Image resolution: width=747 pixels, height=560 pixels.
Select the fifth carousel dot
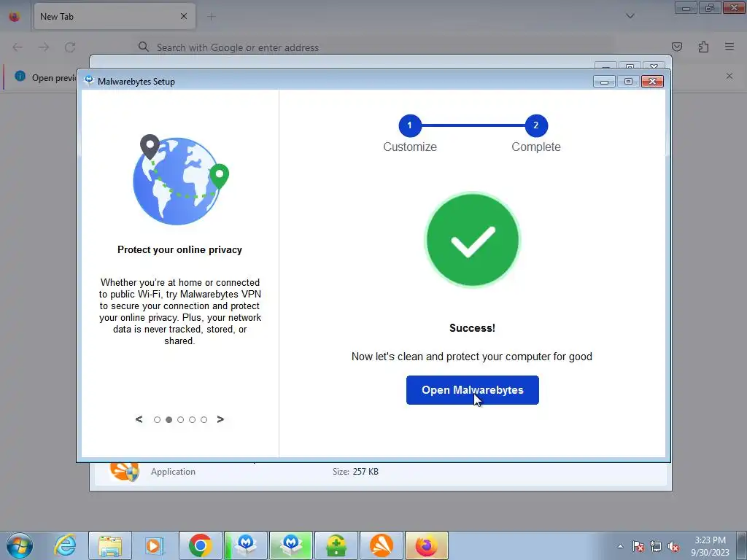(x=204, y=419)
